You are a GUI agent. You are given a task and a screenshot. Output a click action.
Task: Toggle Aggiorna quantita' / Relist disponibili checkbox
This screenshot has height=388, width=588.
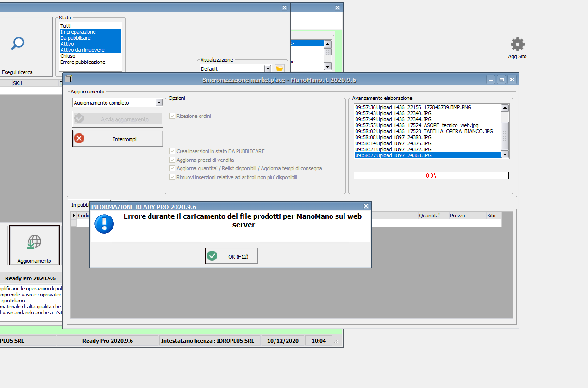[x=173, y=168]
